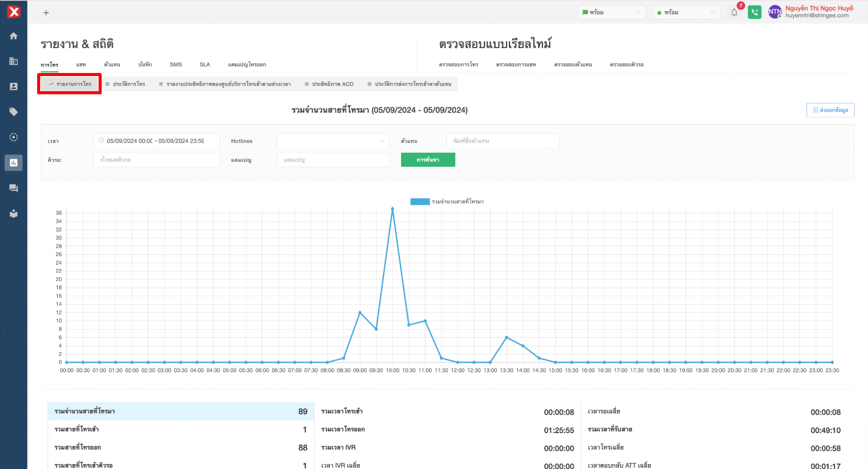Click the NTN user avatar
Image resolution: width=868 pixels, height=469 pixels.
774,12
